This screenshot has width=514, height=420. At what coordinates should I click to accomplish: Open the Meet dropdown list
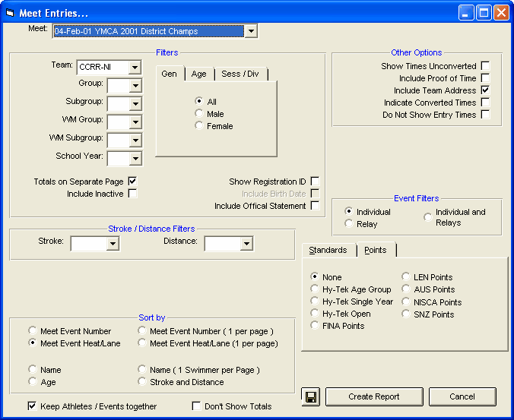[x=251, y=31]
